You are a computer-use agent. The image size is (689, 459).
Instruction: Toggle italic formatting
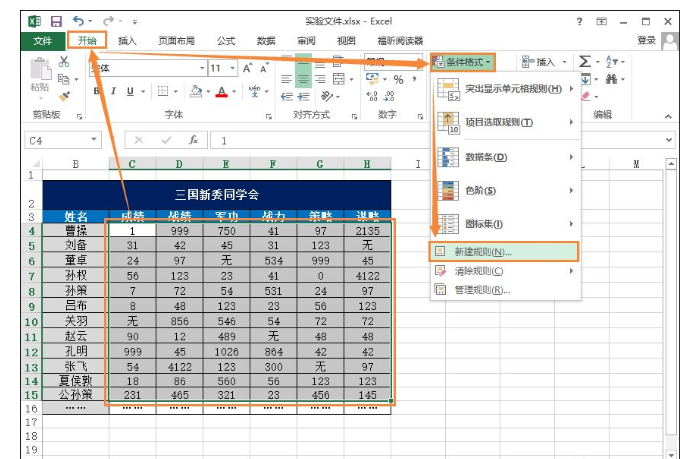pyautogui.click(x=114, y=91)
